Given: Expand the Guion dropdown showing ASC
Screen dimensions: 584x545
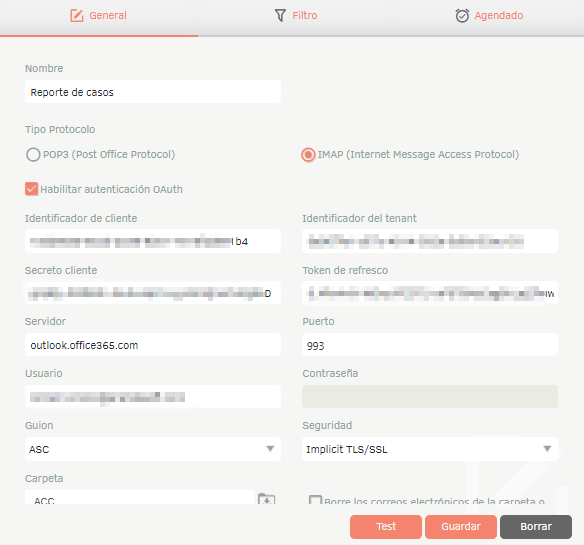Looking at the screenshot, I should 153,449.
